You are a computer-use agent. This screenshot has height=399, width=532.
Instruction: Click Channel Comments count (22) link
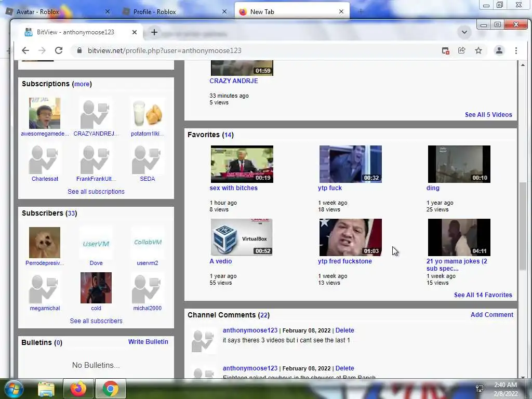pyautogui.click(x=263, y=315)
